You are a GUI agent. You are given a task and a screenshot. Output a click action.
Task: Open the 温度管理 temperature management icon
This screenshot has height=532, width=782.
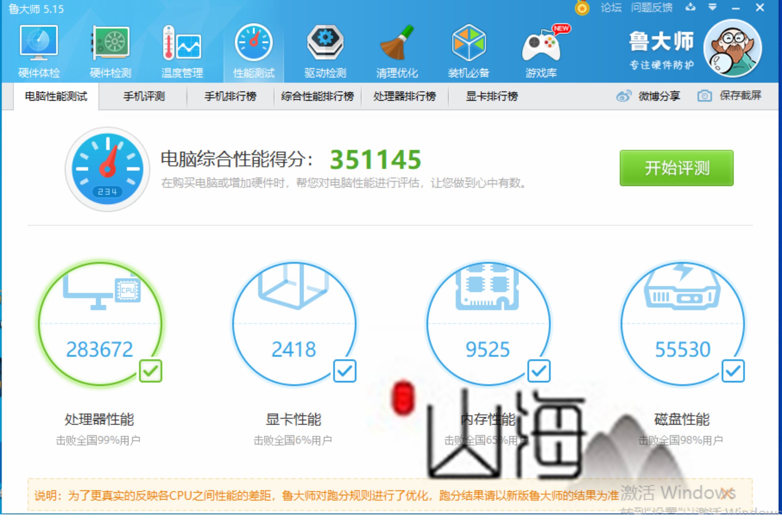[182, 43]
